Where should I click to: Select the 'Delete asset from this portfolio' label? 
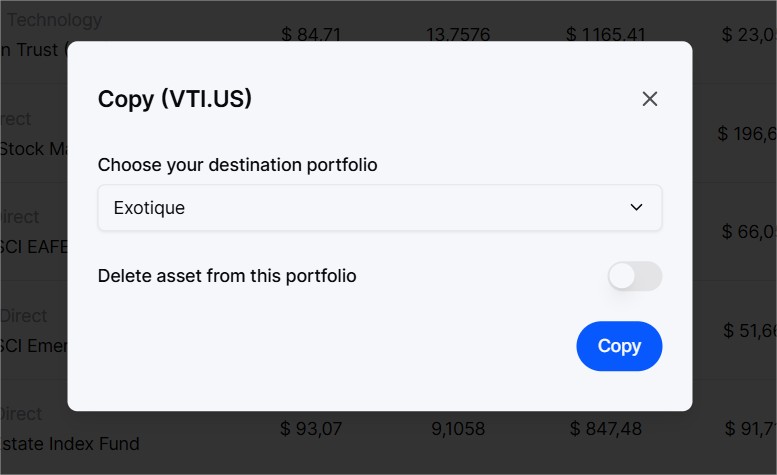click(x=227, y=276)
